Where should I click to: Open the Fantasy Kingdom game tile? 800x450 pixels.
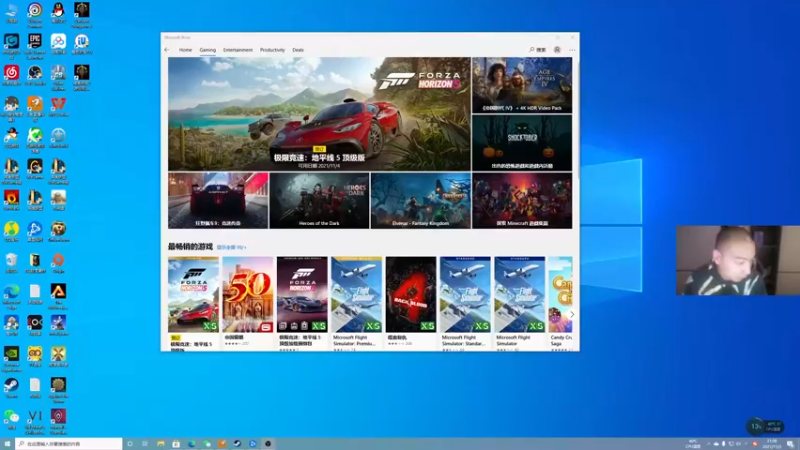point(420,200)
